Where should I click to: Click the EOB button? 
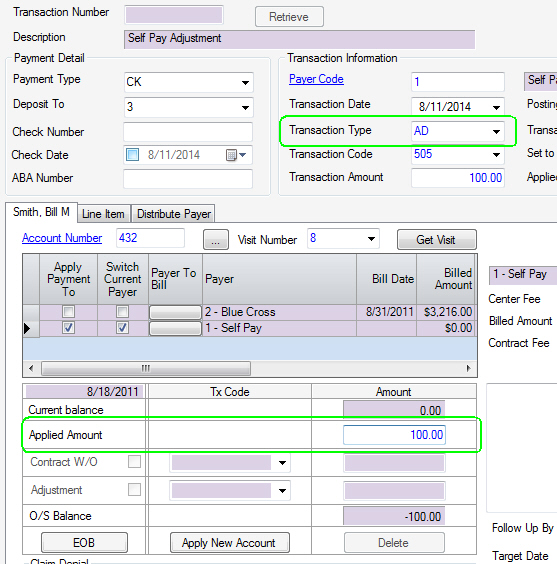pyautogui.click(x=84, y=542)
